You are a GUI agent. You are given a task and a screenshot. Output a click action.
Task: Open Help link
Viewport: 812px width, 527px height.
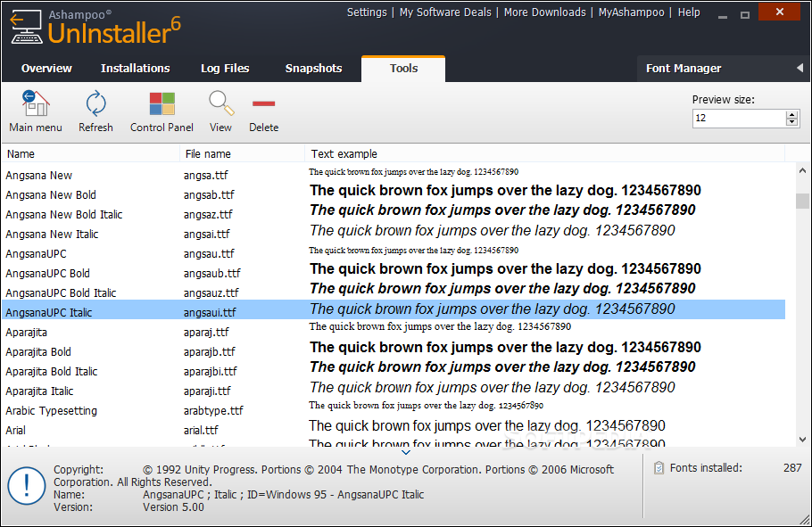[689, 12]
